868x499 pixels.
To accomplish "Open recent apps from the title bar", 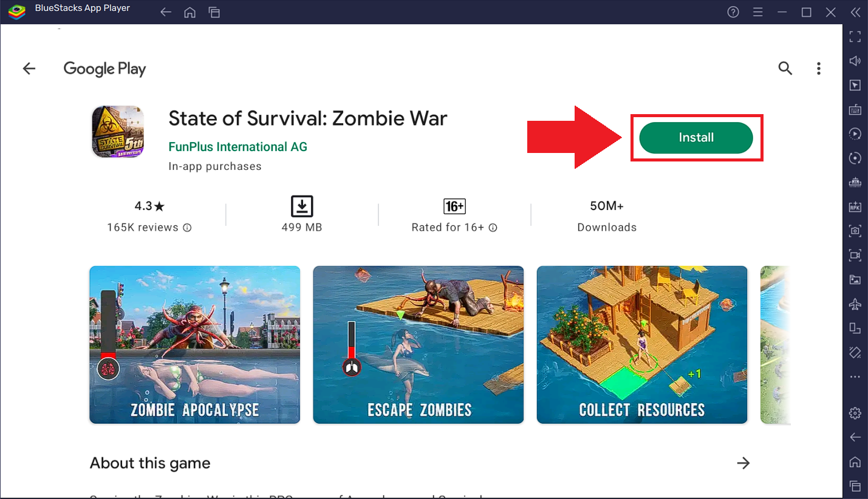I will click(x=214, y=12).
